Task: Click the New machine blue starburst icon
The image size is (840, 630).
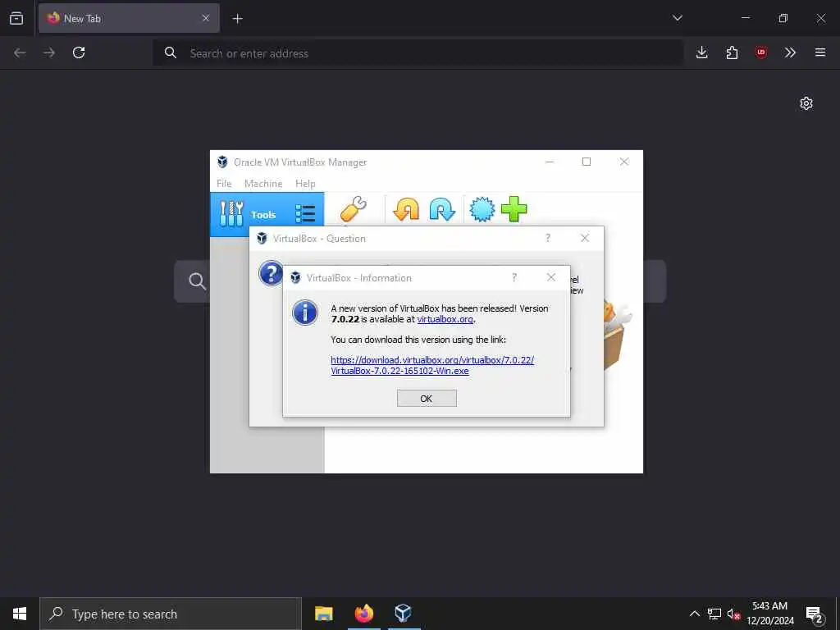Action: [x=482, y=209]
